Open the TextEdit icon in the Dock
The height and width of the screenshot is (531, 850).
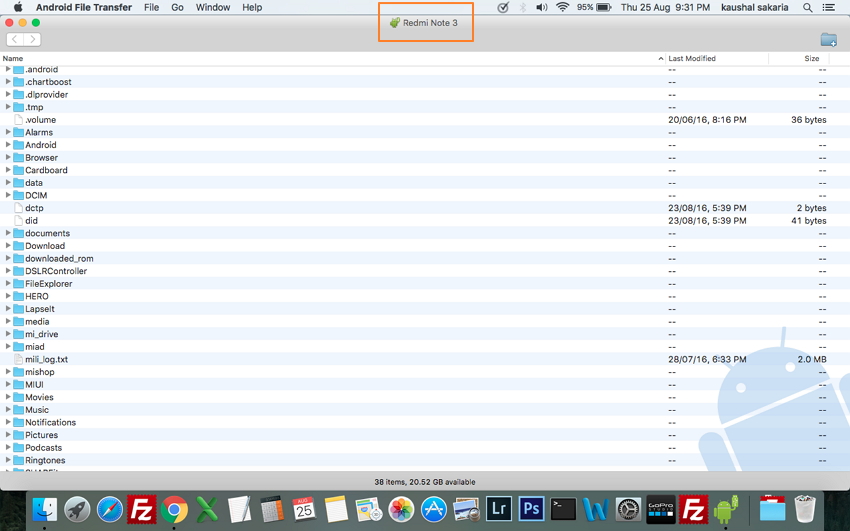[x=239, y=509]
